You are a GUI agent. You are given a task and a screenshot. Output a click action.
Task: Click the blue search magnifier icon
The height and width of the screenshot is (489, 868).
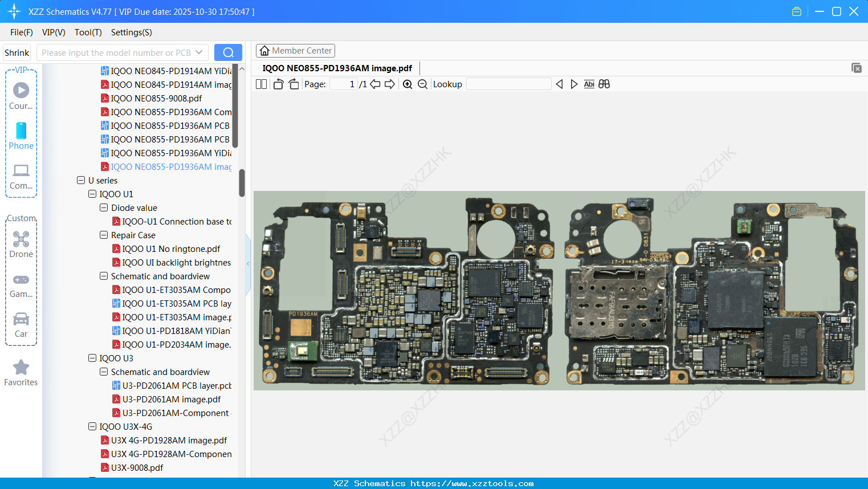coord(228,52)
